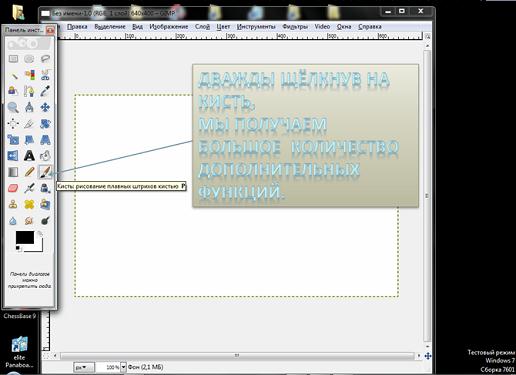The width and height of the screenshot is (516, 375).
Task: Select the Free Select lasso tool
Action: click(x=45, y=59)
